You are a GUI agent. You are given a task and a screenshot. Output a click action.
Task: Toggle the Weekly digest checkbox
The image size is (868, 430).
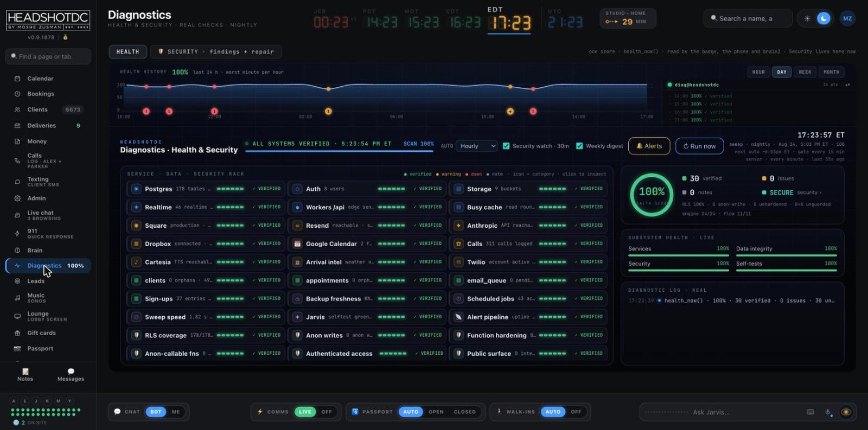click(579, 146)
